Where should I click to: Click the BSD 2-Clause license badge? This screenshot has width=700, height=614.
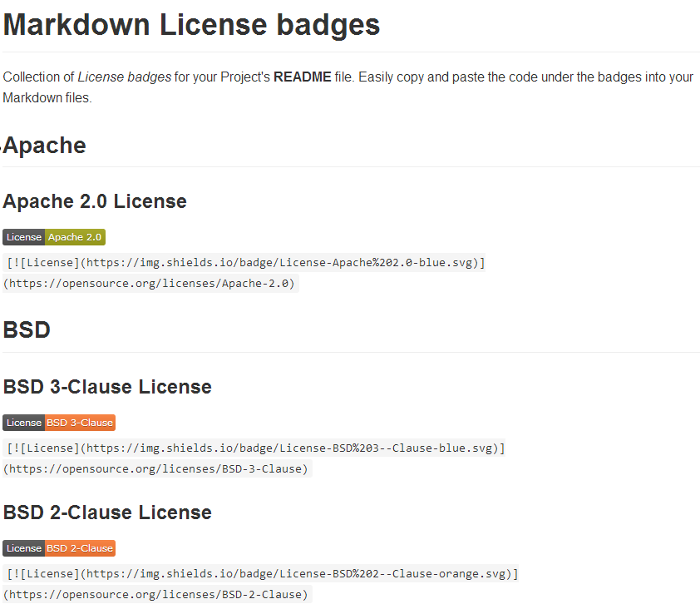(x=59, y=547)
